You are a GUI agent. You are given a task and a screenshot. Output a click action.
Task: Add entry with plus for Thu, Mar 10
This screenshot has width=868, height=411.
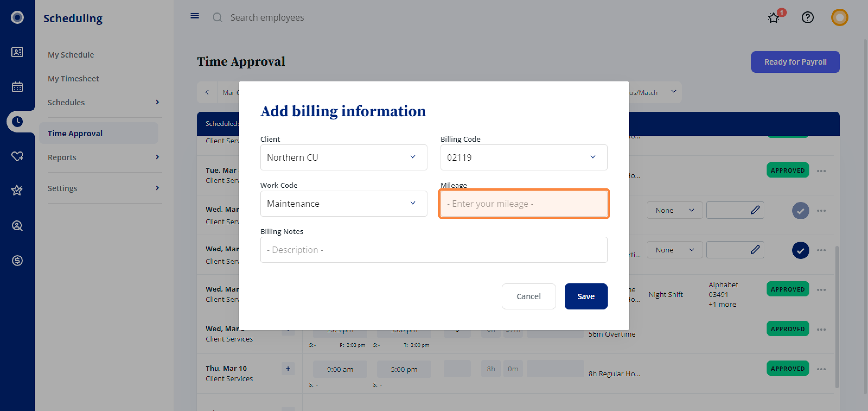tap(288, 369)
